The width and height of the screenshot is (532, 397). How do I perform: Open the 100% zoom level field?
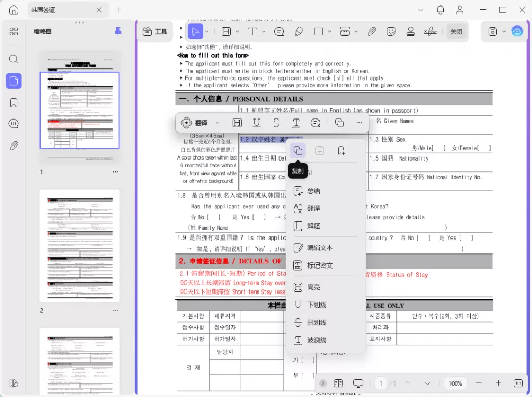pos(455,383)
